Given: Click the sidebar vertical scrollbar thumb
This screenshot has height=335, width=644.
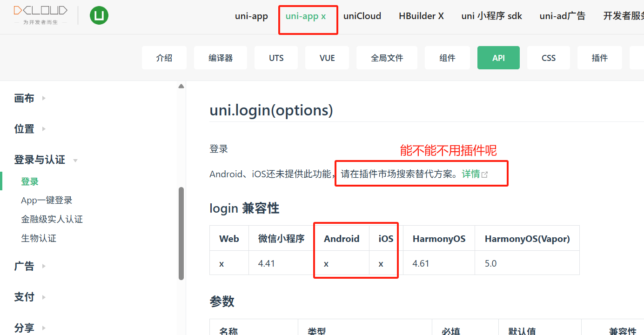Looking at the screenshot, I should (x=181, y=233).
